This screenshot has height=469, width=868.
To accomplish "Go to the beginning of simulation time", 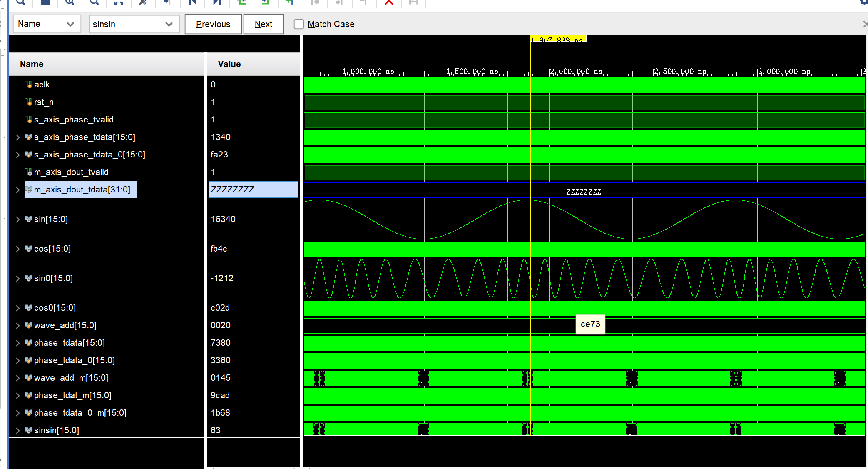I will 192,2.
